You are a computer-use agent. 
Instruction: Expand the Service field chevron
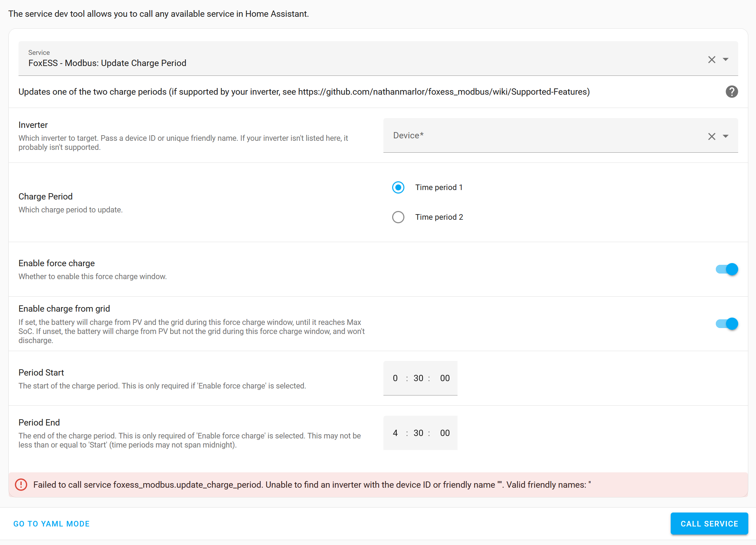(726, 59)
